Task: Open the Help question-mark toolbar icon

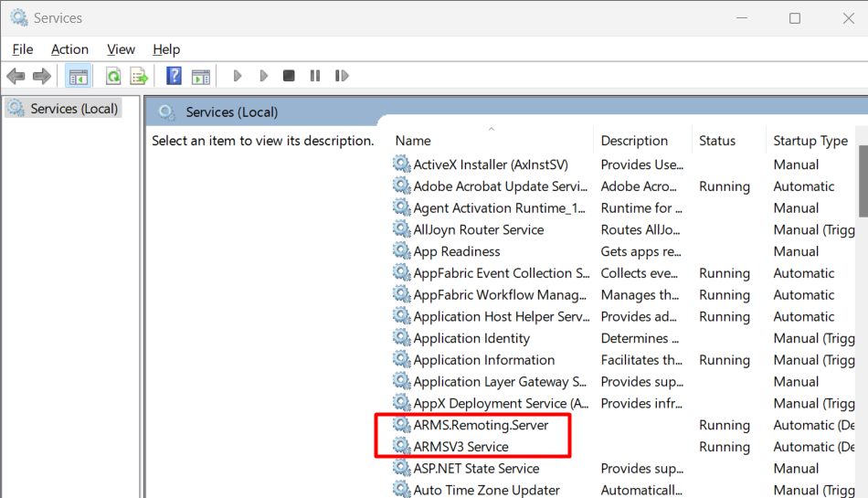Action: [x=174, y=76]
